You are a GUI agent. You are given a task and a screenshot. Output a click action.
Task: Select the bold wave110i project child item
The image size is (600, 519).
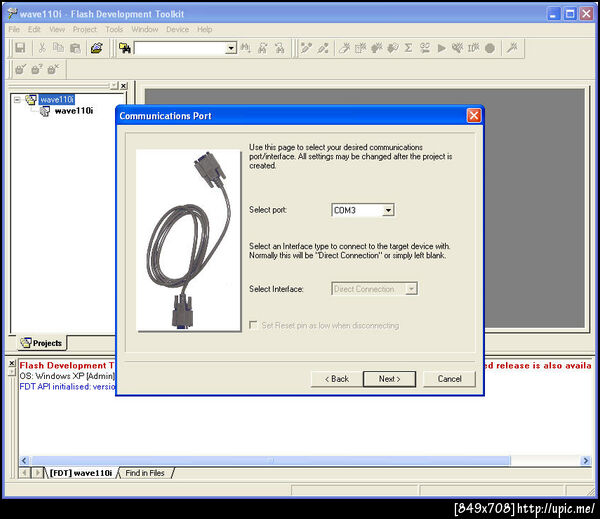click(x=73, y=111)
